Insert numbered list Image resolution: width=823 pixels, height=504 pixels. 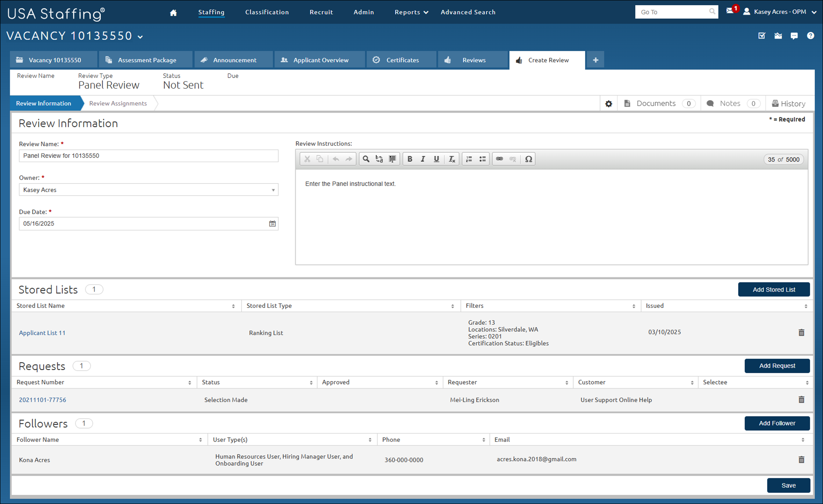coord(469,159)
